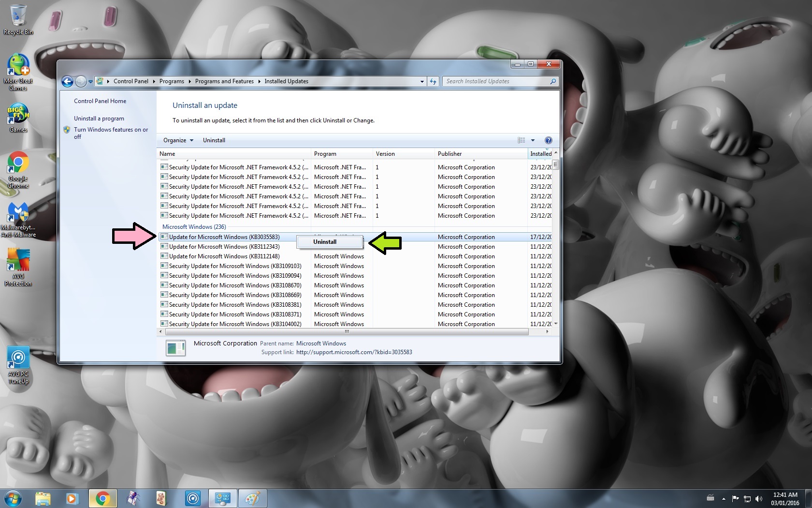Sort by Version column header
Screen dimensions: 812x508
[x=404, y=154]
